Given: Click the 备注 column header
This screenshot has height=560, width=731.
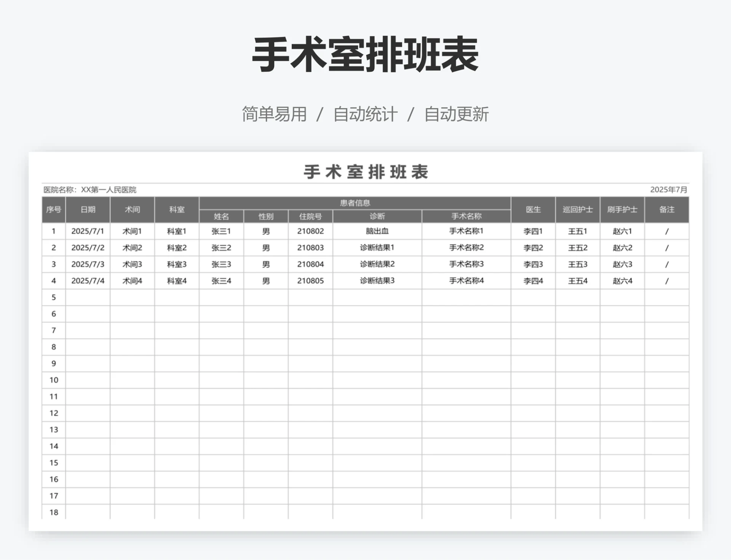Looking at the screenshot, I should [x=667, y=209].
